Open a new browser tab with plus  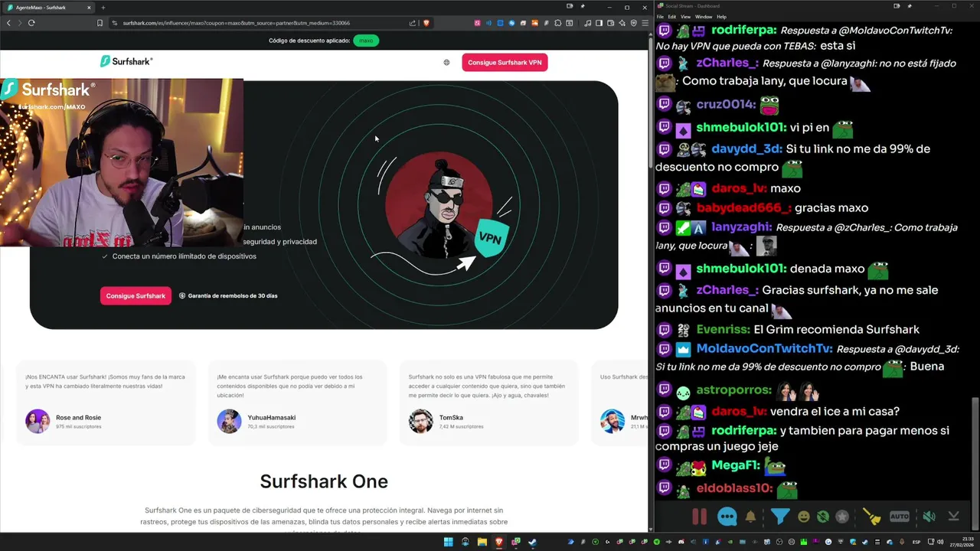[x=103, y=8]
